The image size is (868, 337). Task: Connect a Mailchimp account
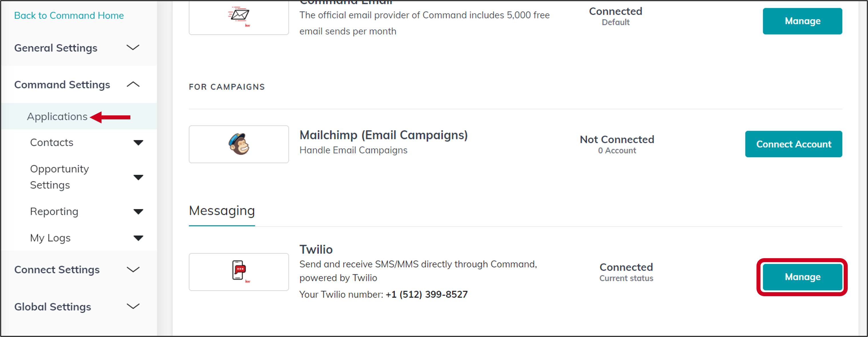793,144
